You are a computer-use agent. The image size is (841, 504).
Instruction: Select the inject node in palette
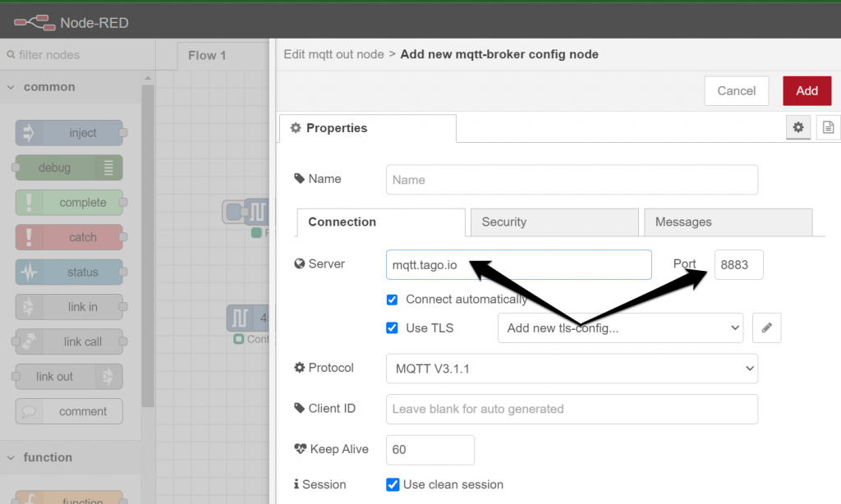pos(69,133)
